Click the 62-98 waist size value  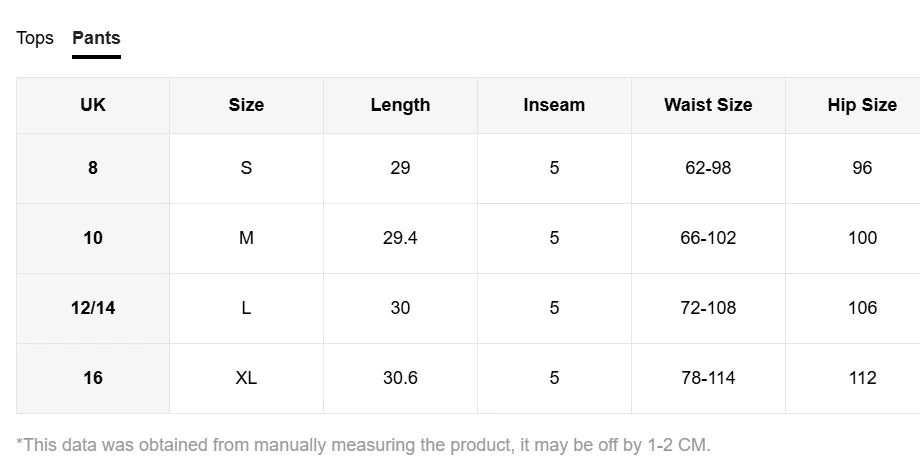tap(708, 168)
